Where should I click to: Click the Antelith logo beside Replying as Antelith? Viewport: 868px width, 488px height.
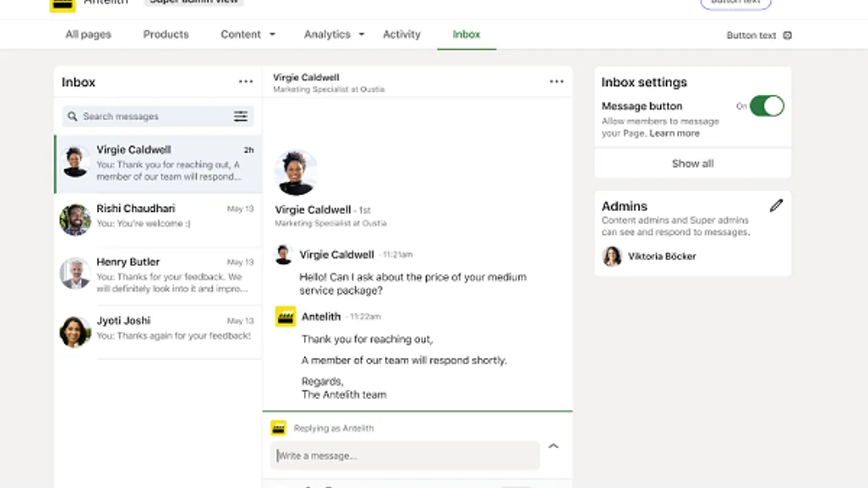click(x=278, y=428)
